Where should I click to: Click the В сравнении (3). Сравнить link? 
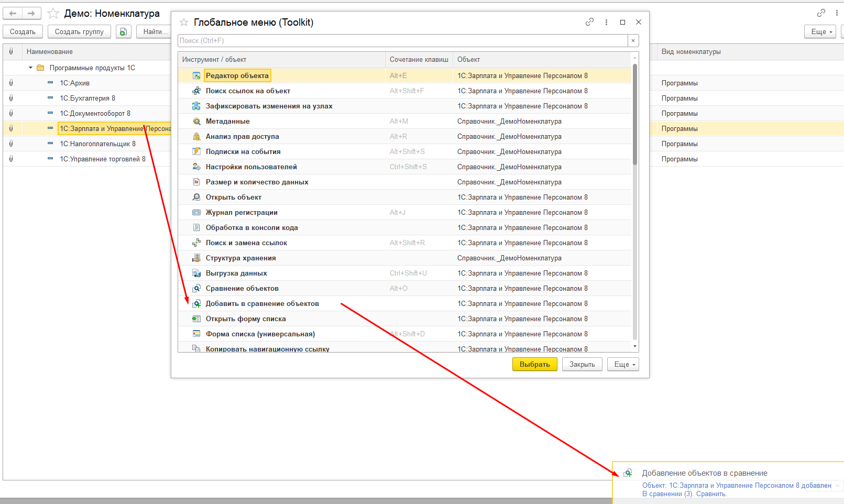coord(685,494)
